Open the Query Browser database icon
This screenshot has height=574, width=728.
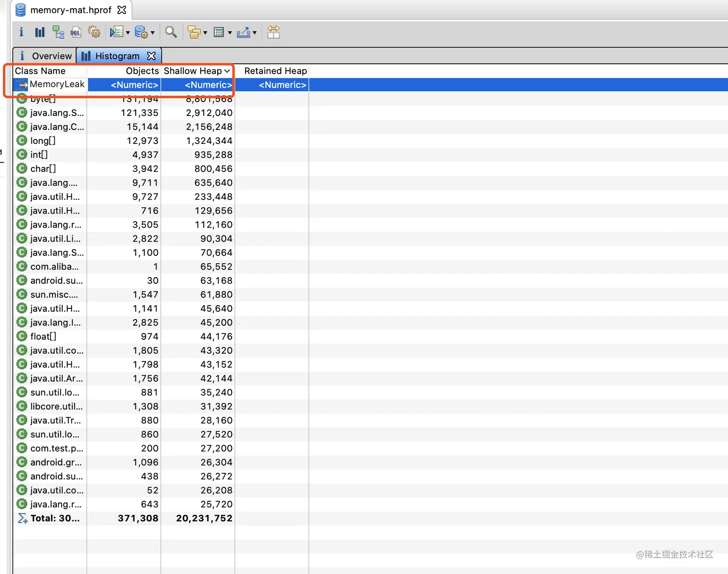[141, 32]
